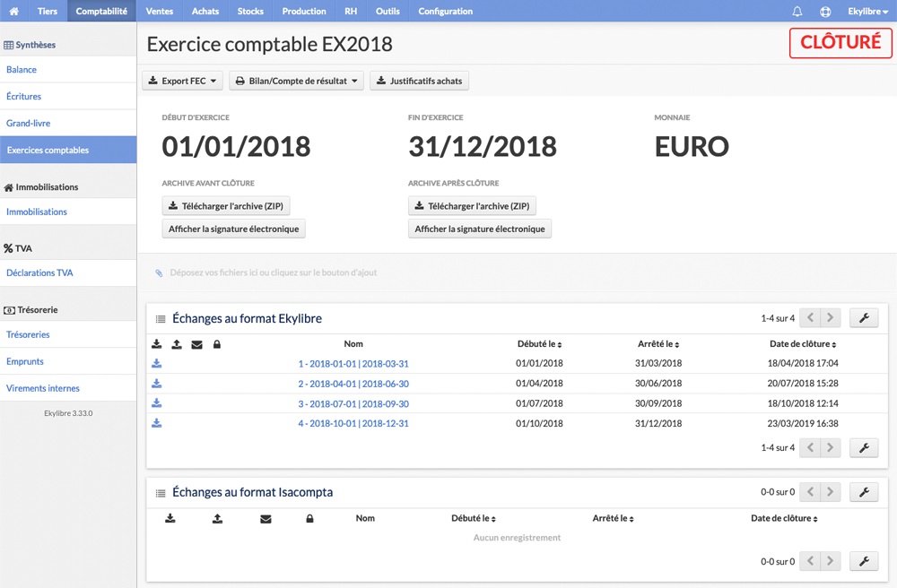Click paperclip attachment icon
This screenshot has width=897, height=588.
click(159, 273)
